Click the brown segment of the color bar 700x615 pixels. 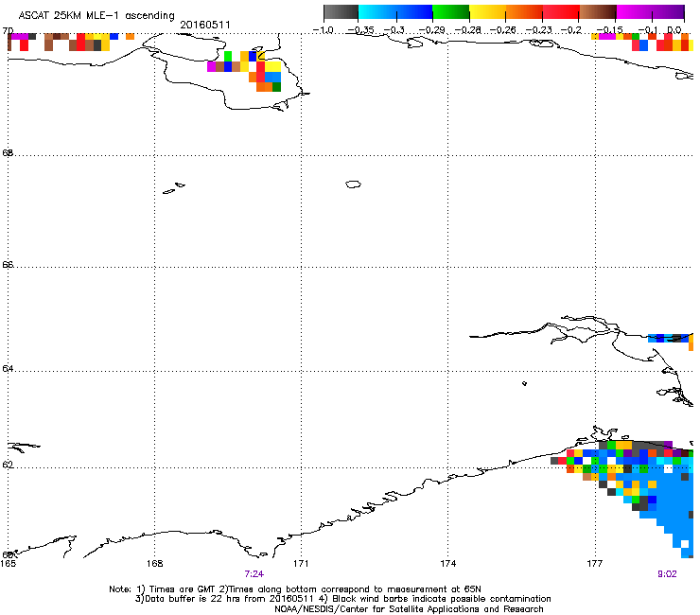pos(598,12)
